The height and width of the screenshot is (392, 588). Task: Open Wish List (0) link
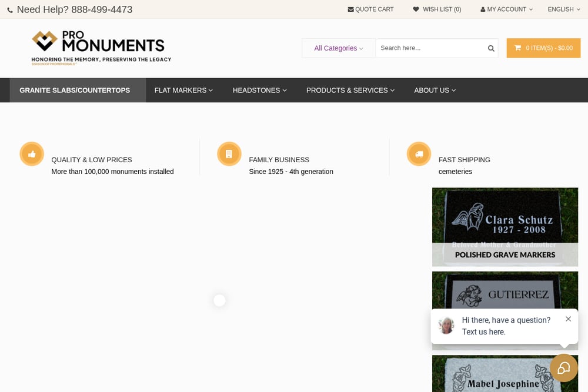click(x=437, y=9)
